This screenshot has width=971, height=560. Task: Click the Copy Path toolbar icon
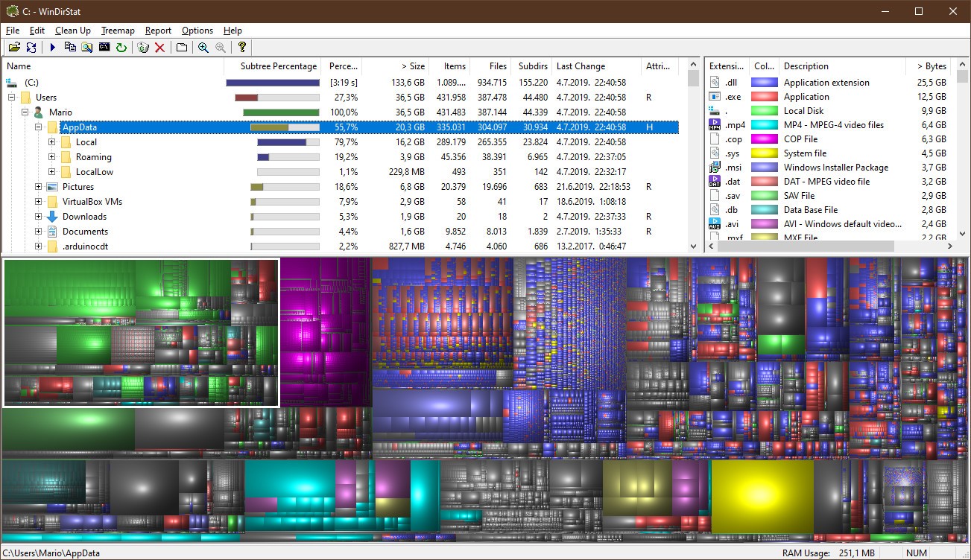point(70,47)
